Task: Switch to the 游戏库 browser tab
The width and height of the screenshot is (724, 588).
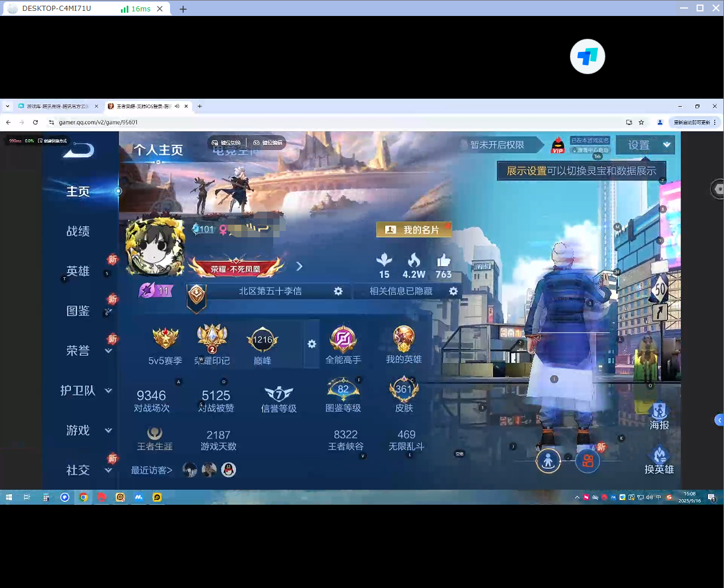Action: 57,106
